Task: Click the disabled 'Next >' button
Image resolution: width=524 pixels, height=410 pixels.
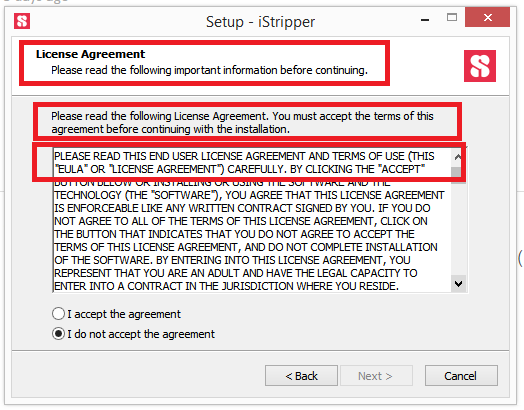Action: [x=376, y=376]
